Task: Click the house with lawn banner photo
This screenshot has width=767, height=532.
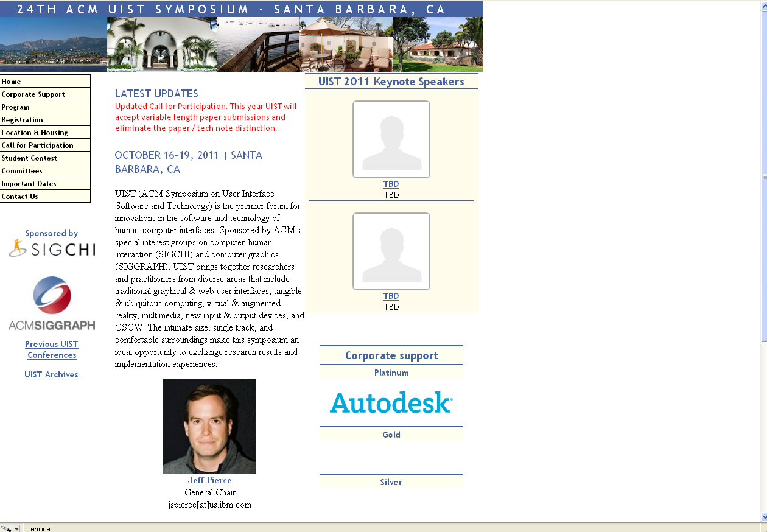Action: coord(438,44)
